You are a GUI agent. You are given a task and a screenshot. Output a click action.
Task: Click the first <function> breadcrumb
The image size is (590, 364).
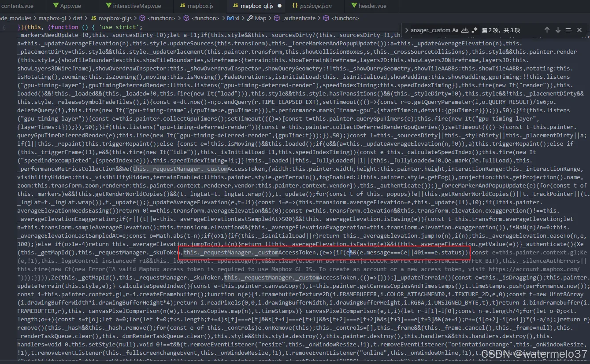161,18
